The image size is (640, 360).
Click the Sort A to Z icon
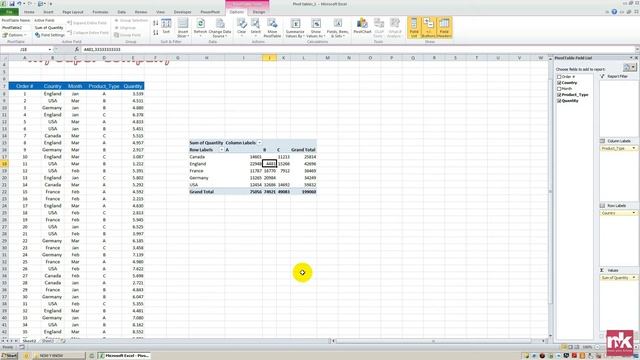coord(156,23)
